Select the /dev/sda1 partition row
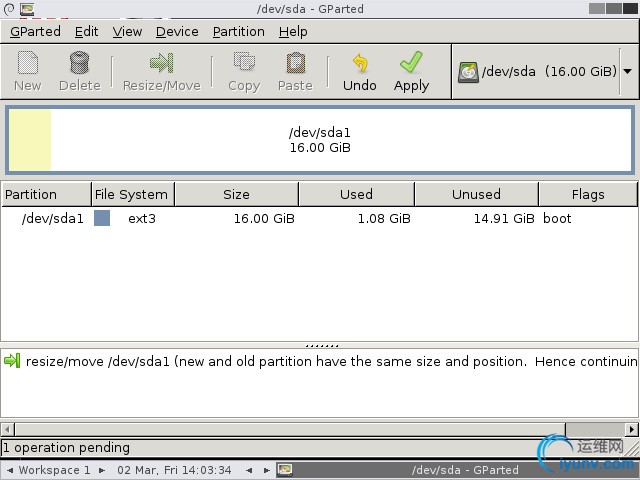The height and width of the screenshot is (480, 640). tap(320, 218)
